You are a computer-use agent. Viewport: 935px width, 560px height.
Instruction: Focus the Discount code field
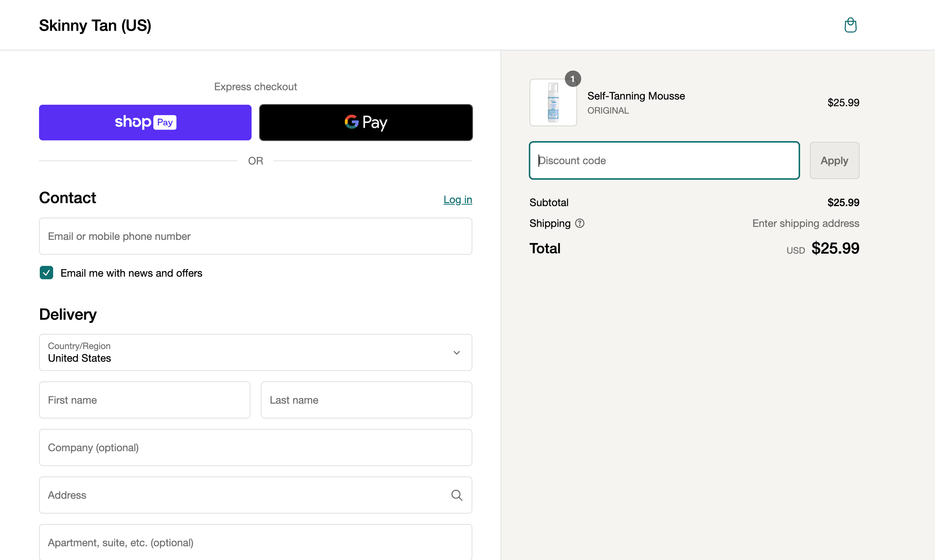pyautogui.click(x=664, y=160)
